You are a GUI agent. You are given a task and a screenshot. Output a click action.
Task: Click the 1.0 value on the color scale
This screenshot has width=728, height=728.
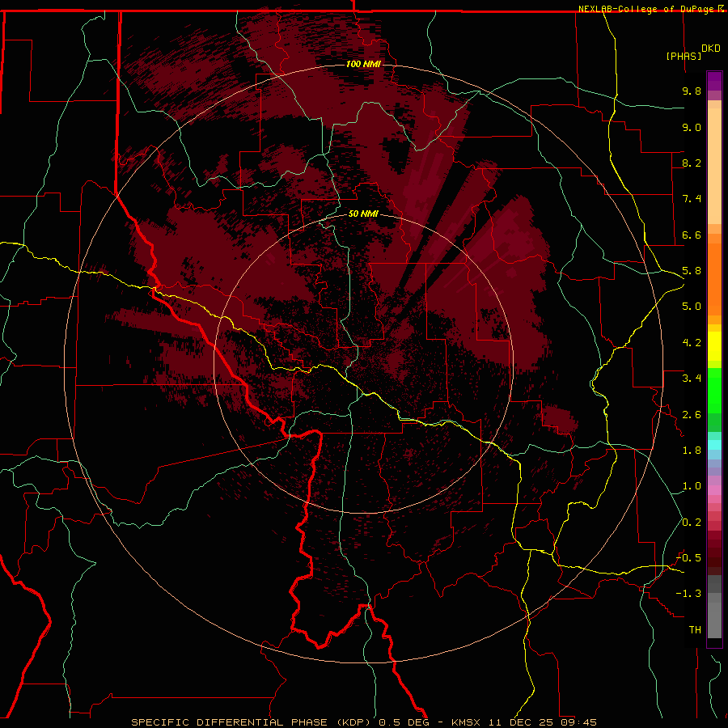coord(692,486)
